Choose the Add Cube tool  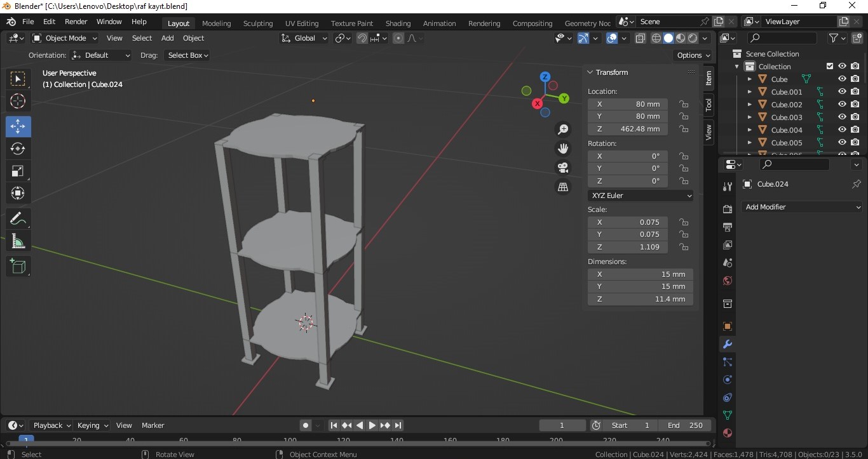click(x=18, y=267)
